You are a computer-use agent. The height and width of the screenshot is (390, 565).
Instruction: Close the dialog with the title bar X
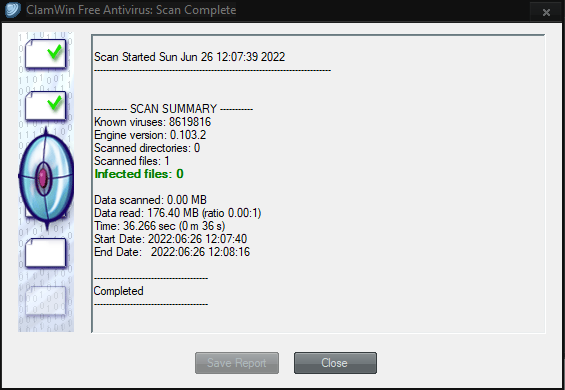546,12
